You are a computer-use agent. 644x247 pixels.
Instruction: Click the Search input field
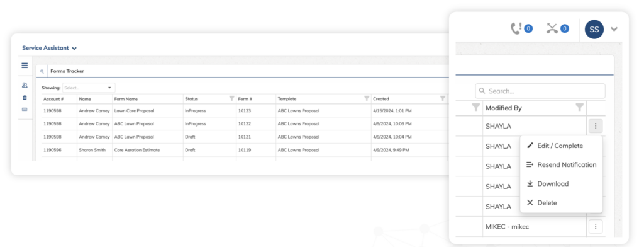point(540,91)
